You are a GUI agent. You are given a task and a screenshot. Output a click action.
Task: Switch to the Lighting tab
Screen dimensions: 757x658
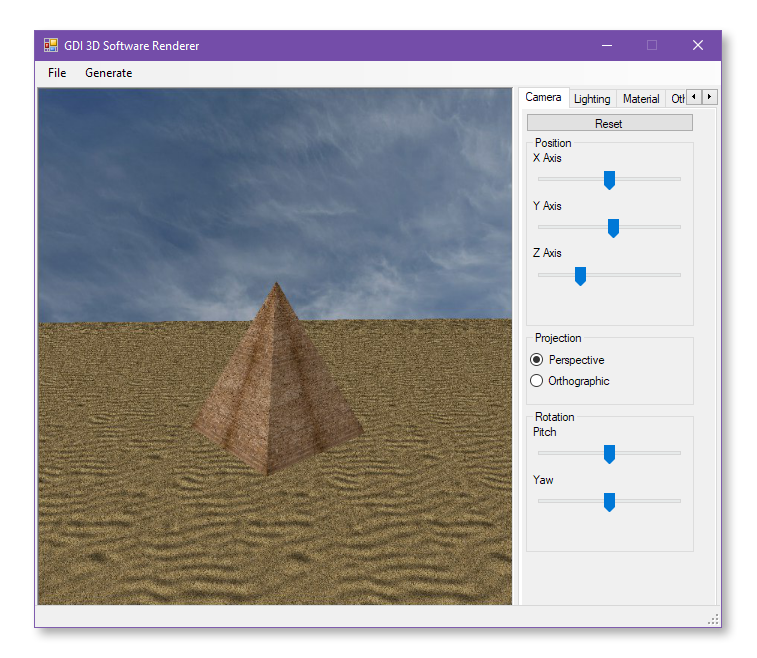pos(592,99)
